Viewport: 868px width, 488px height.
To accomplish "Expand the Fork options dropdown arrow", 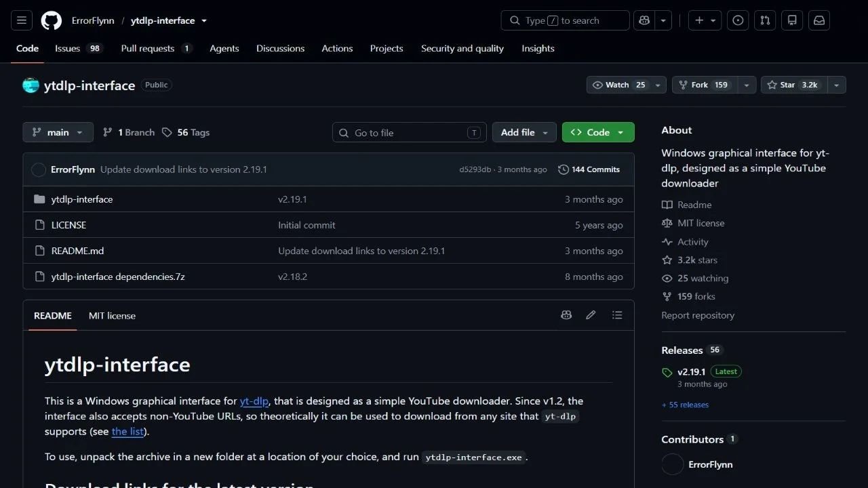I will click(747, 85).
